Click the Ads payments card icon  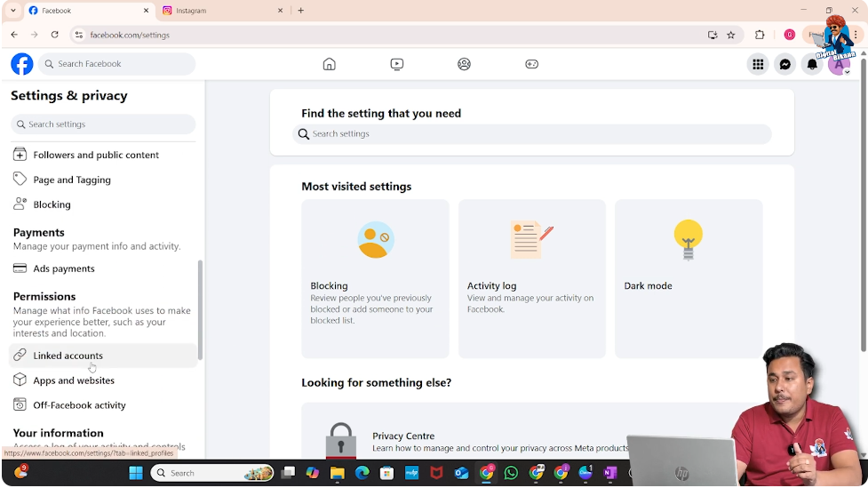click(20, 268)
